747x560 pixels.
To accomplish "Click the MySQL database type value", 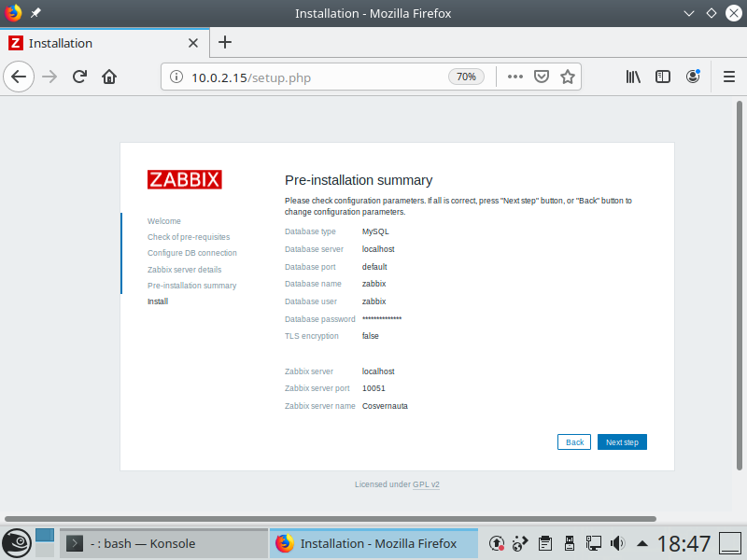I will tap(375, 231).
